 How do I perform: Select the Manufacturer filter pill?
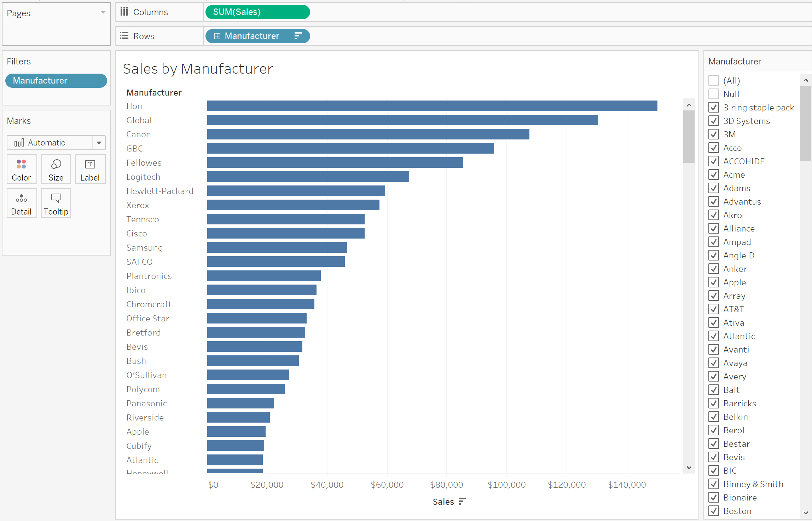[56, 81]
